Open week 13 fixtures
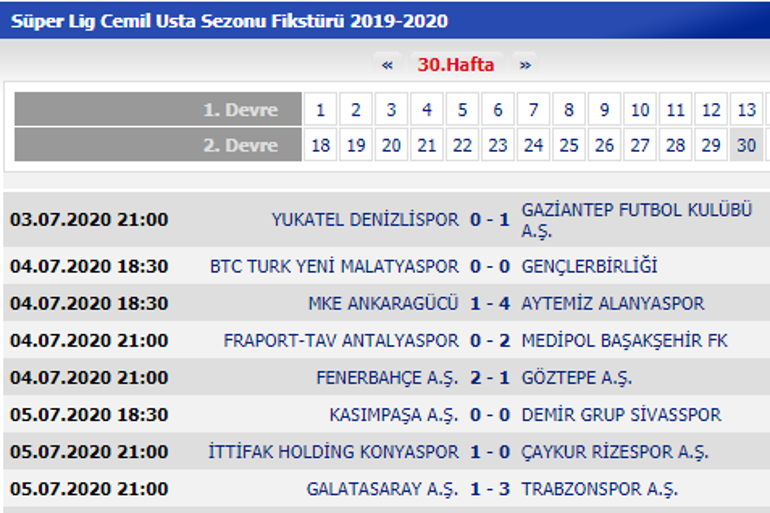This screenshot has height=513, width=770. point(746,110)
